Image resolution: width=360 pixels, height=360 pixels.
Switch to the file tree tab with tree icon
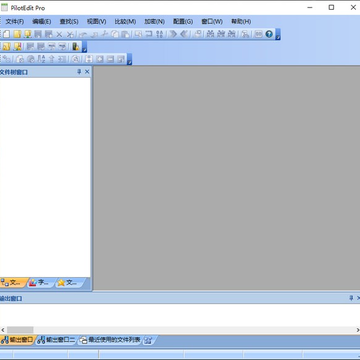(x=12, y=283)
